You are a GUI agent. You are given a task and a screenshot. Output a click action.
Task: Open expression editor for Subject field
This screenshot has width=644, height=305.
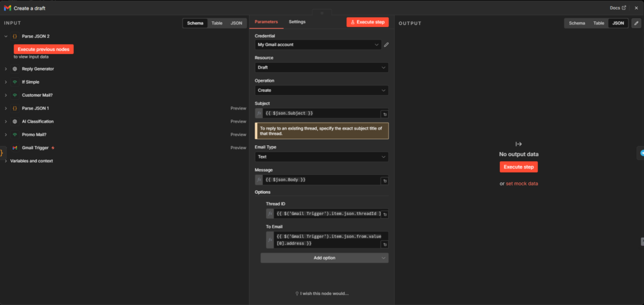pos(384,114)
